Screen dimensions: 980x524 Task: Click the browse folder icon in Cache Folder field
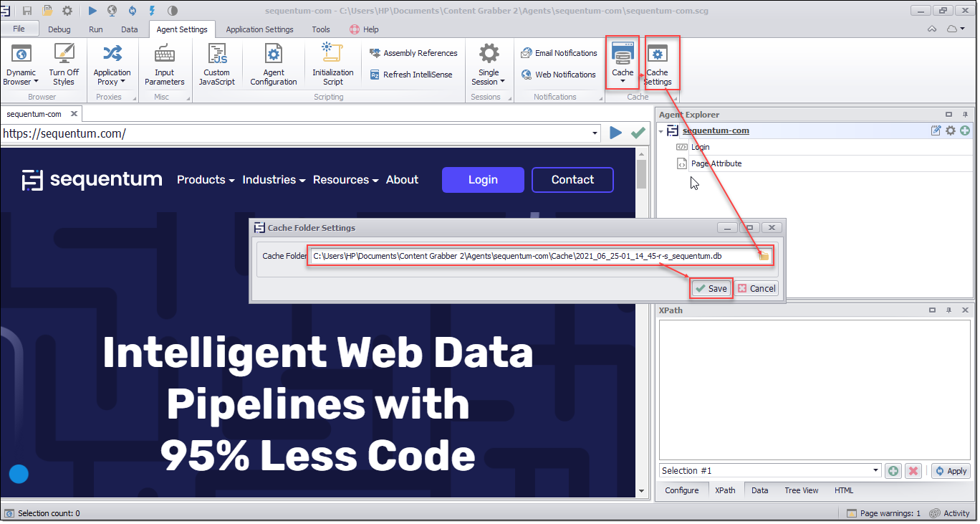click(764, 256)
